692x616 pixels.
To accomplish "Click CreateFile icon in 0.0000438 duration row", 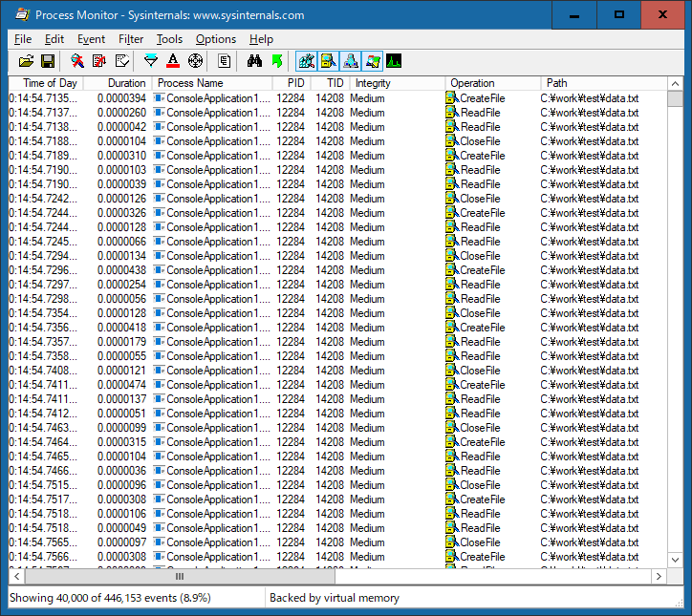I will (450, 270).
